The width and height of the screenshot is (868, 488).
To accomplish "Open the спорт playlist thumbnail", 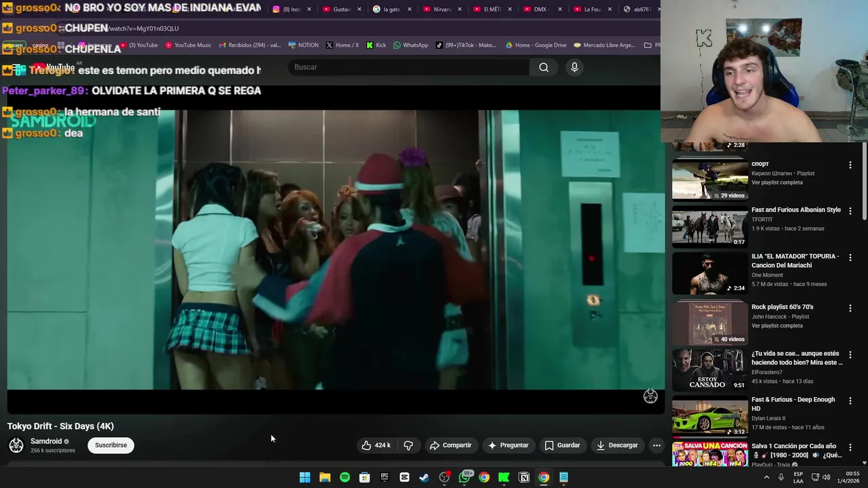I will click(x=709, y=179).
